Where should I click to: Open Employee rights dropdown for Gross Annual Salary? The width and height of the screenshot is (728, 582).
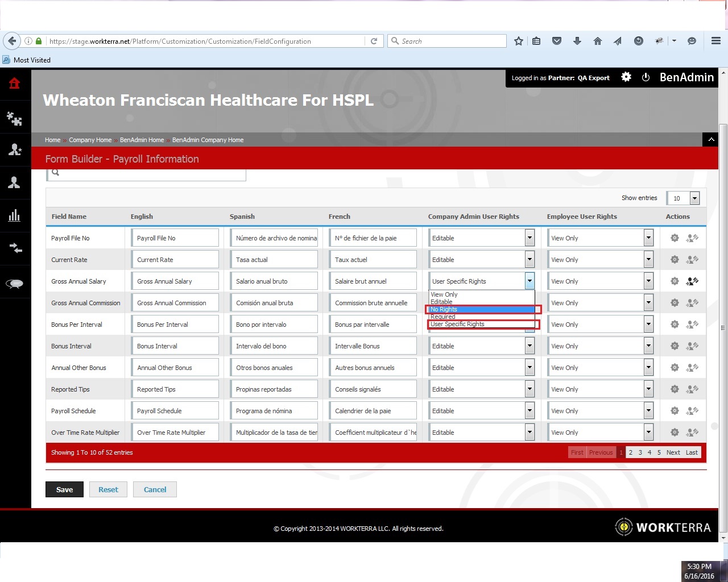tap(600, 281)
